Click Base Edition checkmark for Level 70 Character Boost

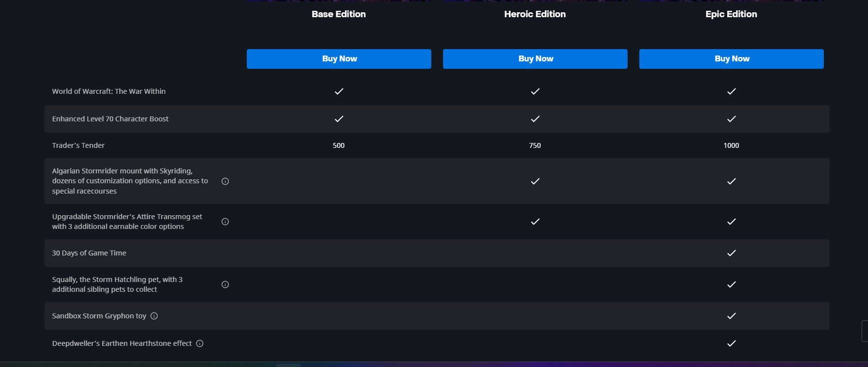pyautogui.click(x=339, y=119)
